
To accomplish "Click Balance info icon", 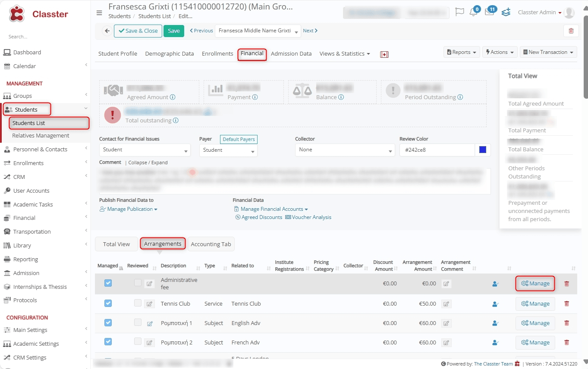I will point(341,97).
